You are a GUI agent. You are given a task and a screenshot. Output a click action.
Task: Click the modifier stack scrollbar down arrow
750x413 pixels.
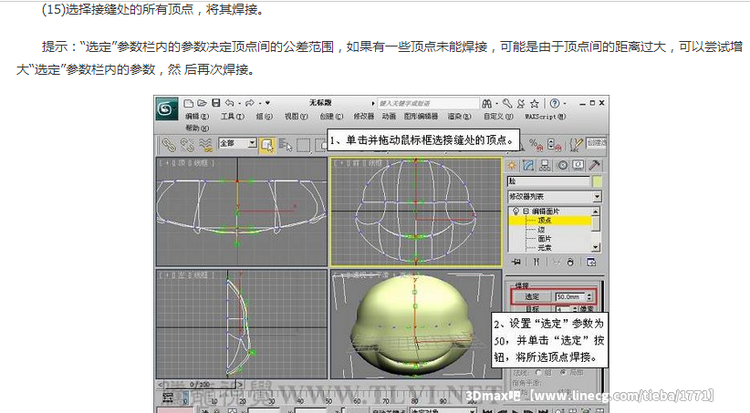pyautogui.click(x=596, y=247)
